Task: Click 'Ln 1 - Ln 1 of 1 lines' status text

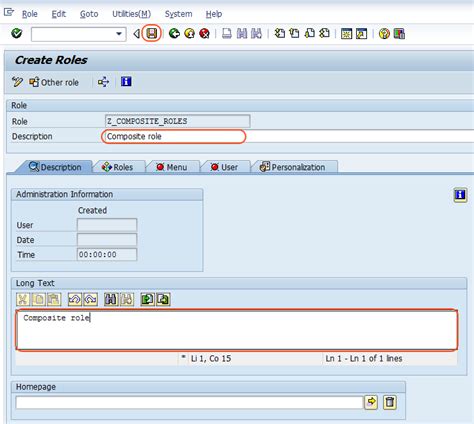Action: (x=364, y=358)
